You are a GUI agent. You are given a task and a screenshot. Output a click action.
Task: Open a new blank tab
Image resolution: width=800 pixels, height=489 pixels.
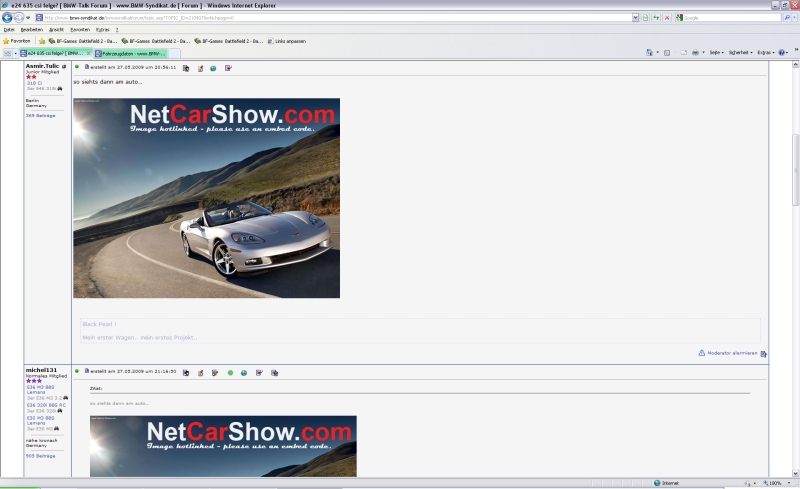(x=174, y=53)
